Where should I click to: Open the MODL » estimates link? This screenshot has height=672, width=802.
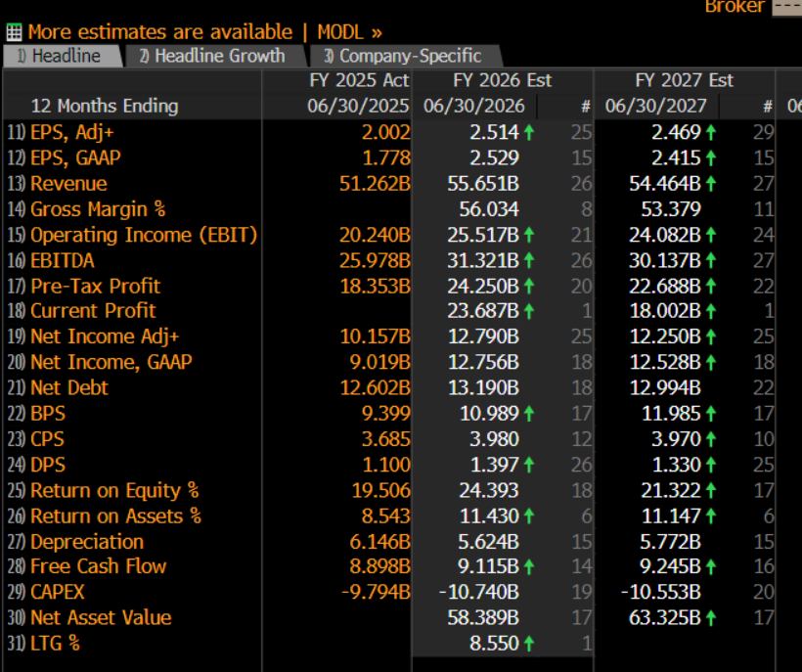(349, 32)
